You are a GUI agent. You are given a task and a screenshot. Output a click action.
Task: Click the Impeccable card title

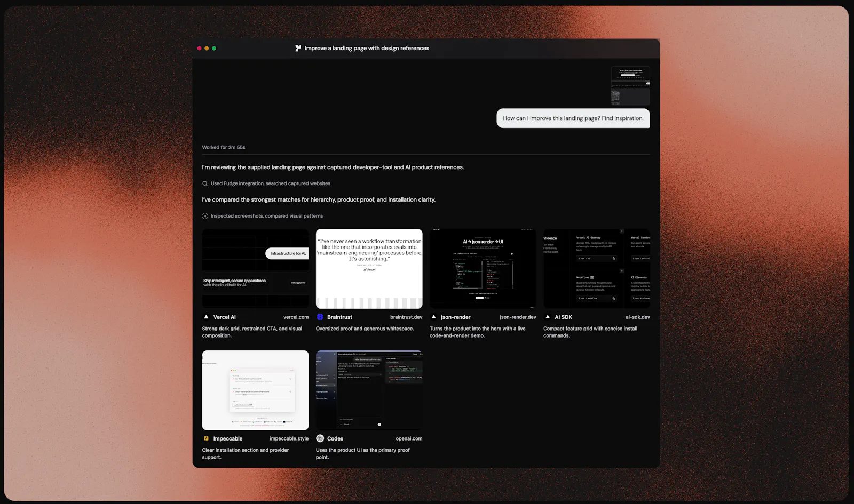point(228,438)
